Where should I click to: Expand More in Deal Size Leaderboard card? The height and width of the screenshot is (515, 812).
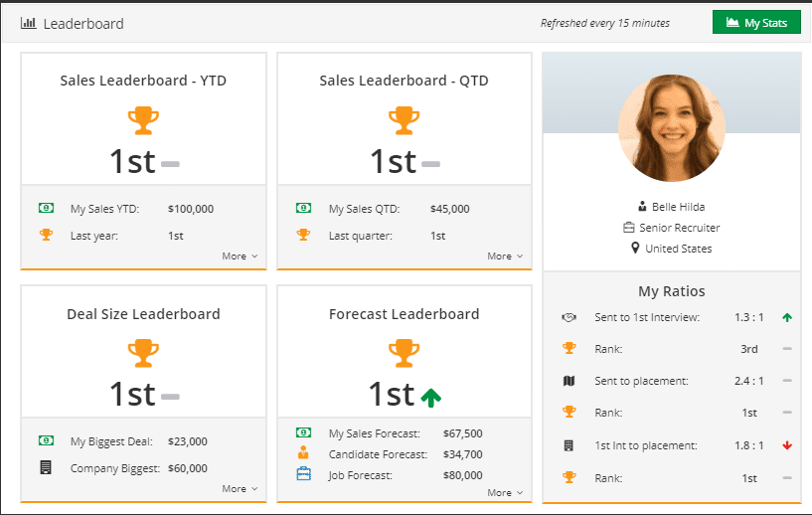click(x=240, y=489)
